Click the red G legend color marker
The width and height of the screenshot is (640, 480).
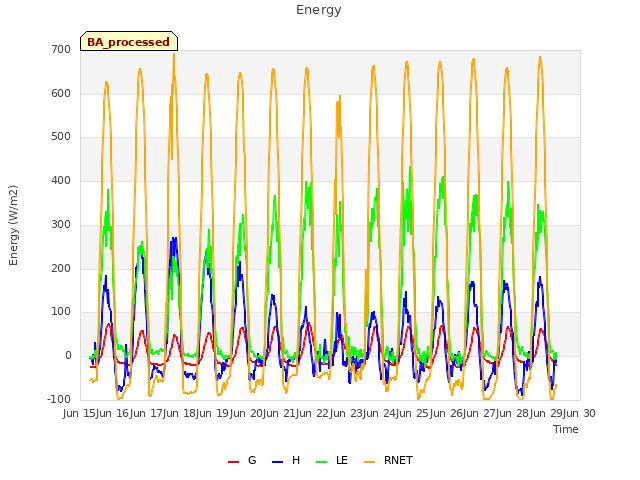pos(233,462)
